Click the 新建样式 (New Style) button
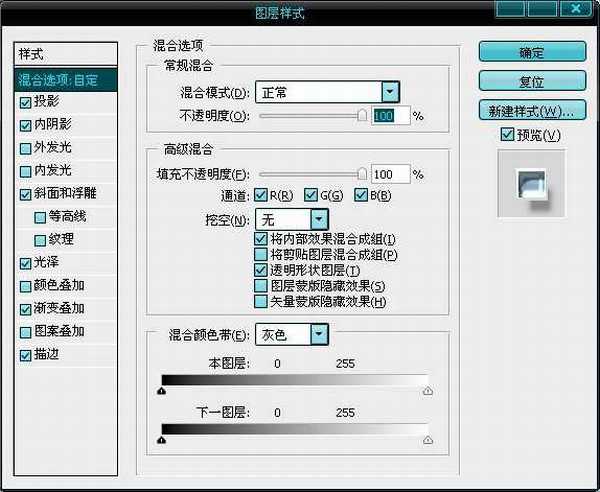Viewport: 600px width, 492px height. point(531,110)
